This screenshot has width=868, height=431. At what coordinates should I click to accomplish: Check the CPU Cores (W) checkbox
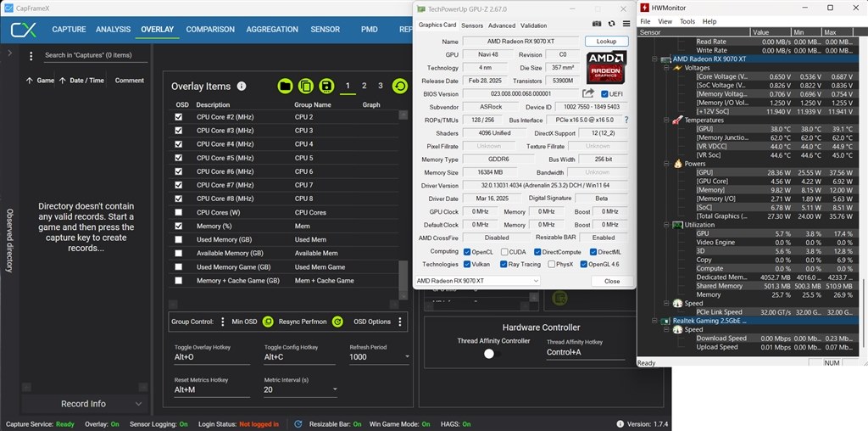[178, 212]
